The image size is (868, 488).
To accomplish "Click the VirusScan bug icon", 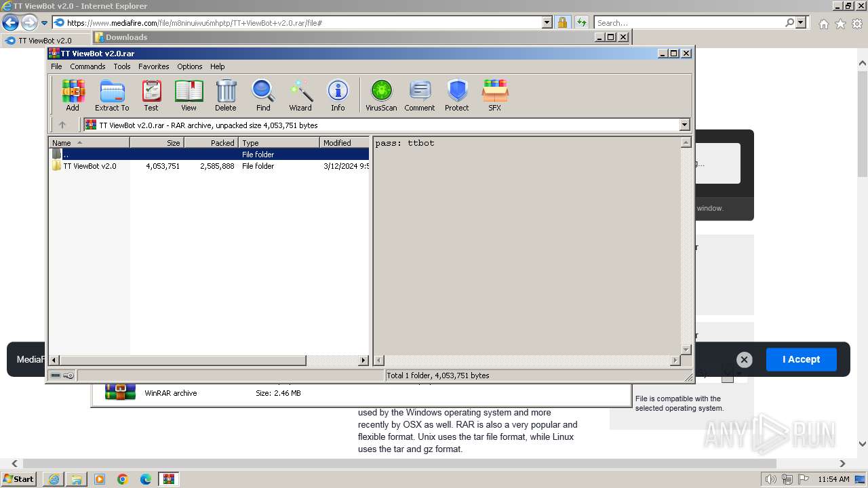I will pos(381,95).
